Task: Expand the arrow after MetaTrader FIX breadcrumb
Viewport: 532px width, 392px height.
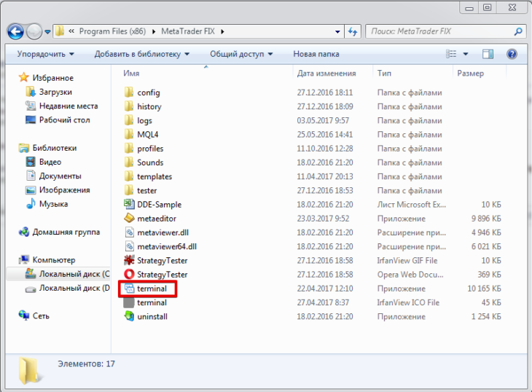Action: [222, 31]
